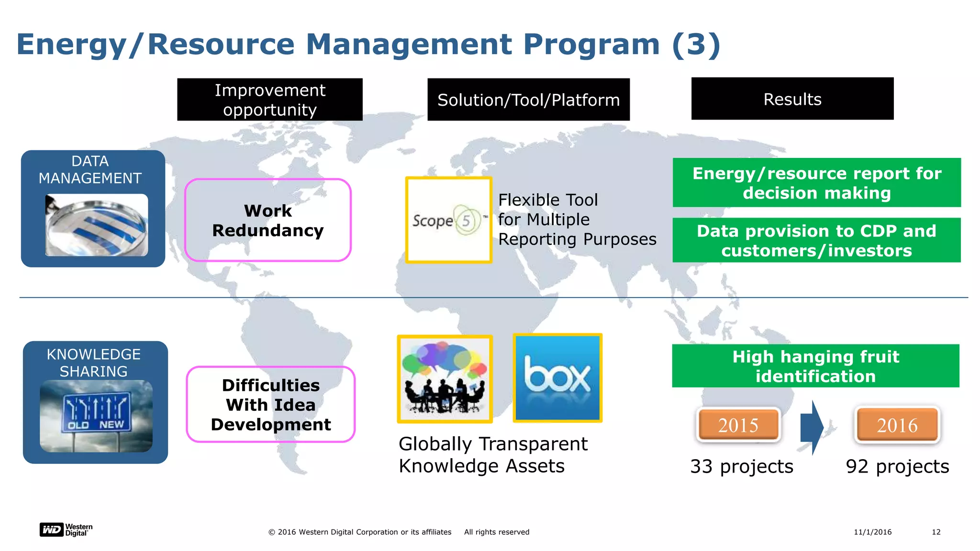The width and height of the screenshot is (980, 551).
Task: Select the Old/New road sign image
Action: (96, 416)
